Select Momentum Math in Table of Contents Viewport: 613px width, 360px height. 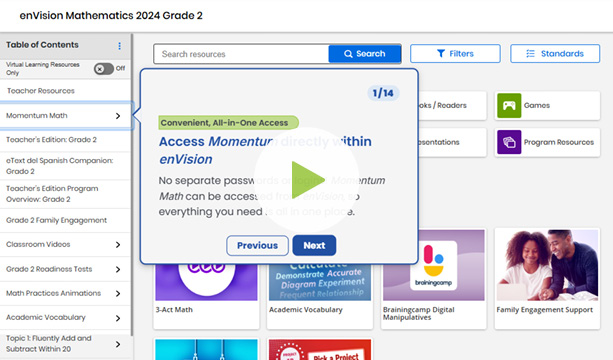[x=37, y=116]
